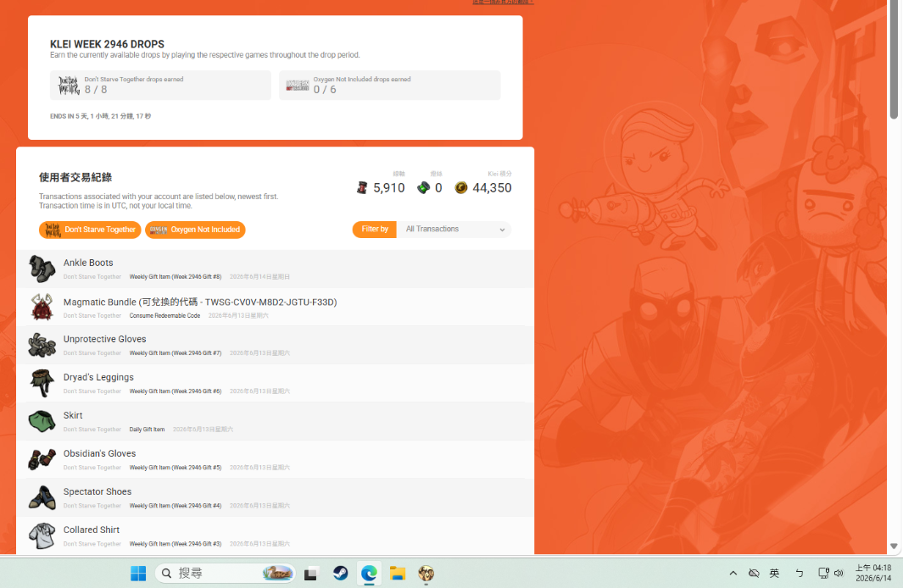Click the Collared Shirt item icon
Viewport: 903px width, 588px height.
click(42, 535)
